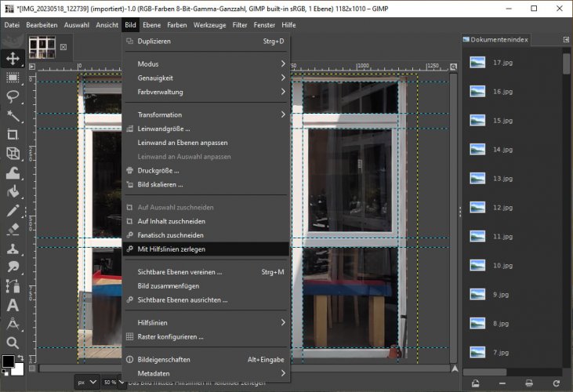
Task: Select the Unified Transform tool
Action: (x=13, y=154)
